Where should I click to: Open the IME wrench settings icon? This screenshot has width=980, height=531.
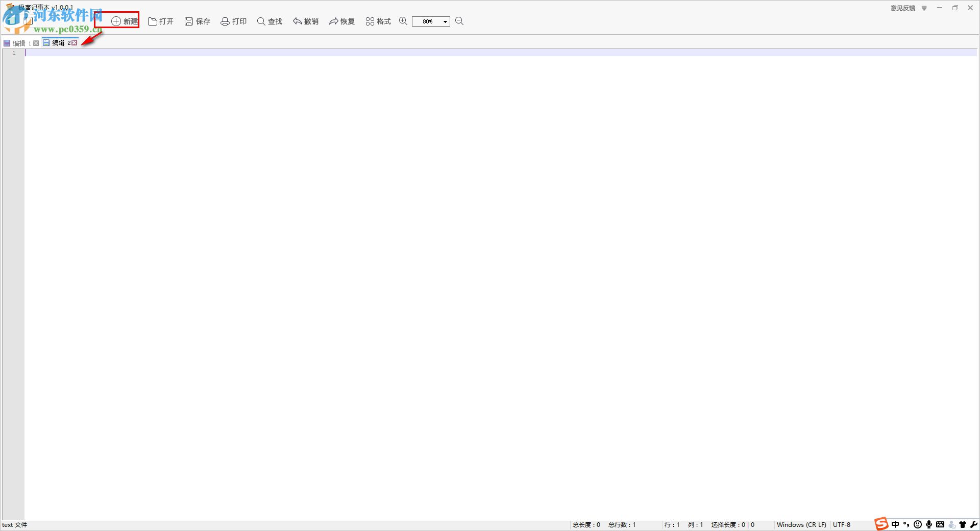974,524
